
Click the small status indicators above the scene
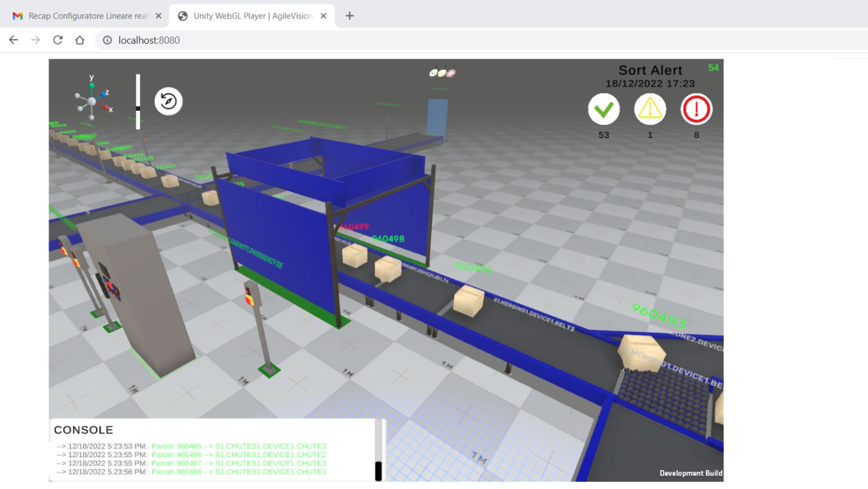[442, 73]
